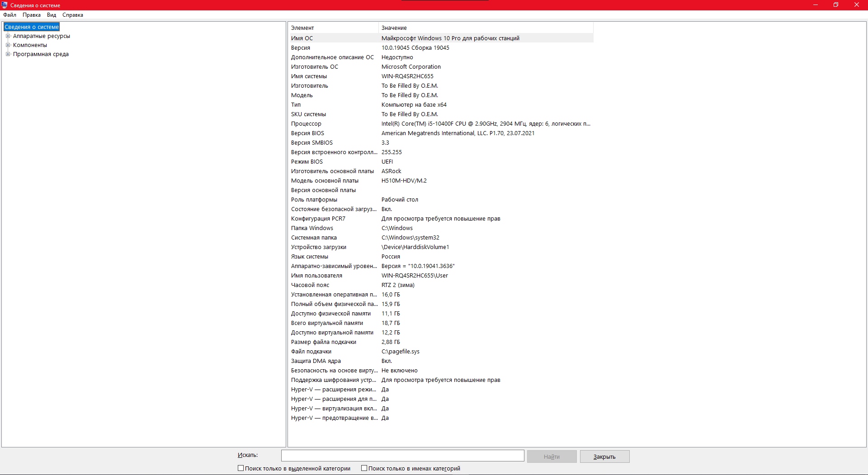Open the Правка menu

coord(32,15)
